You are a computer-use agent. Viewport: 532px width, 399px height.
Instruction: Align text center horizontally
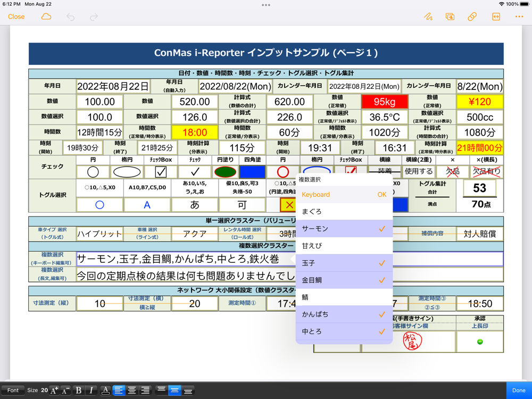(x=132, y=390)
